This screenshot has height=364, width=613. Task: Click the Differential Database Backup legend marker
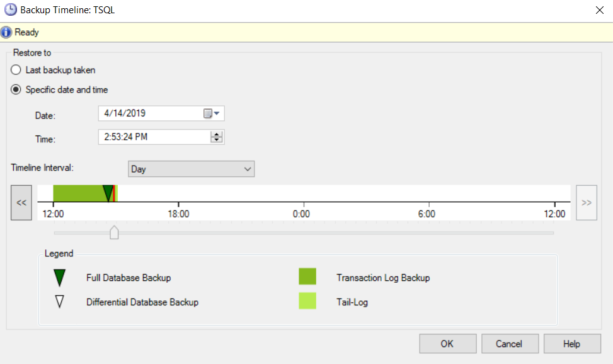pos(59,301)
